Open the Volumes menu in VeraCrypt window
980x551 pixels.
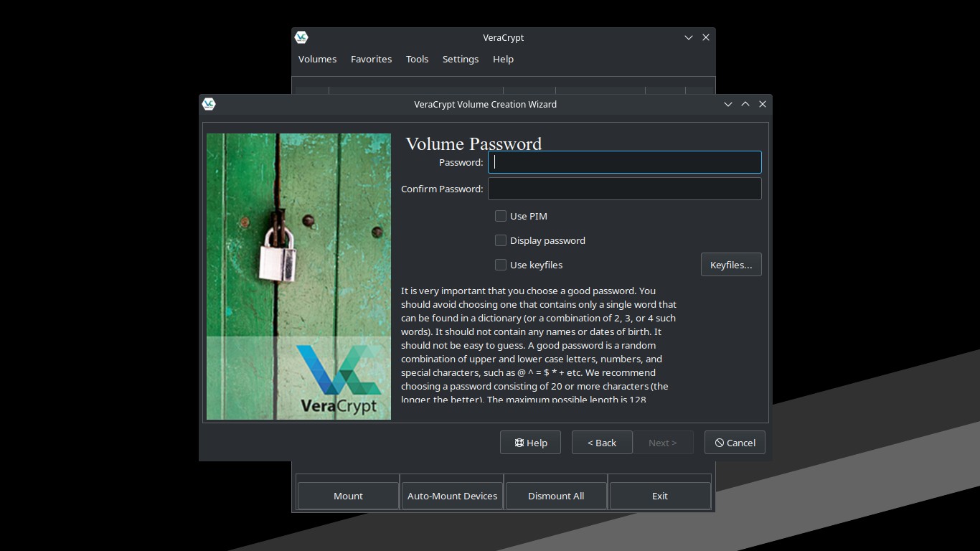[317, 59]
